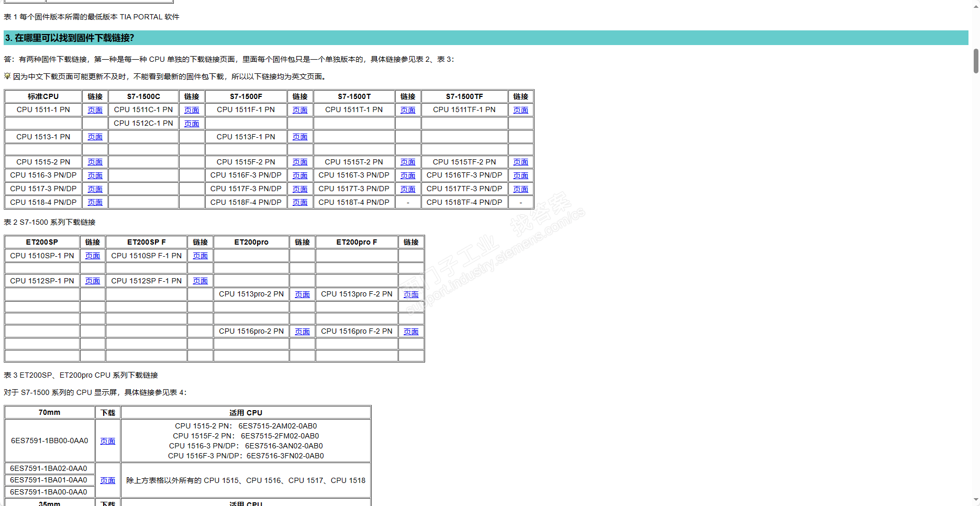Image resolution: width=980 pixels, height=506 pixels.
Task: Click the caption 表 3 ET200SP、ET200pro CPU 系列下载链接
Action: (x=81, y=375)
